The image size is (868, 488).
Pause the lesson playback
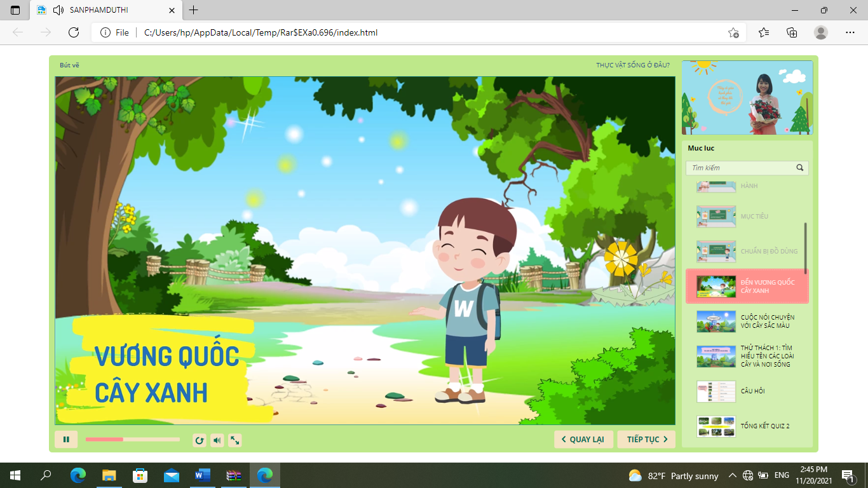pos(66,440)
